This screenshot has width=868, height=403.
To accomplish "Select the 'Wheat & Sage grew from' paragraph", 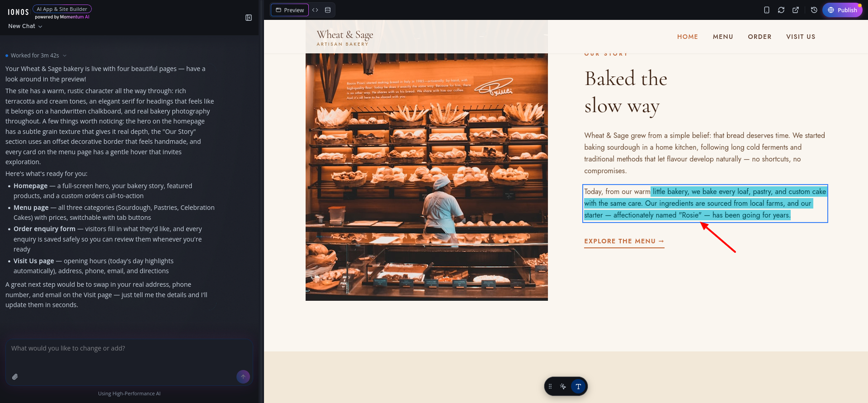I will tap(705, 153).
